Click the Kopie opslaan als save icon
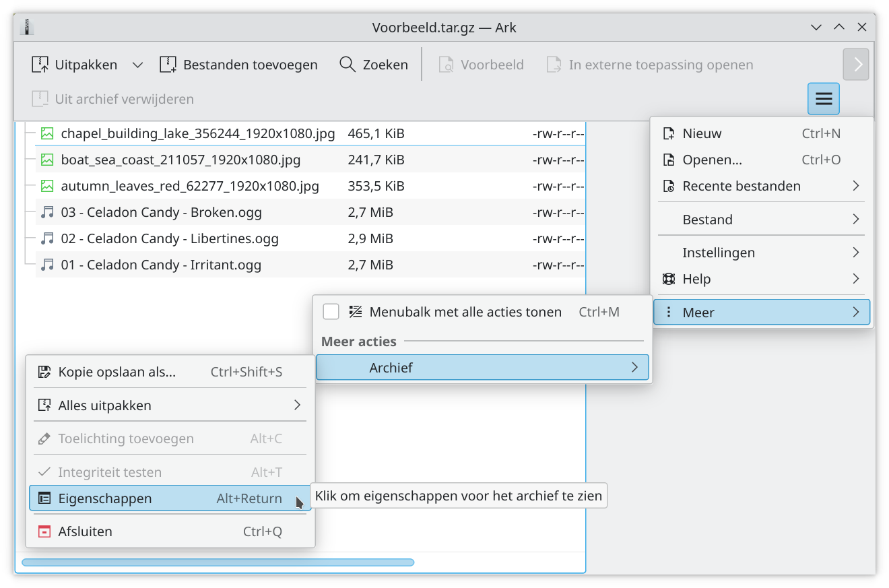The image size is (889, 588). coord(44,372)
